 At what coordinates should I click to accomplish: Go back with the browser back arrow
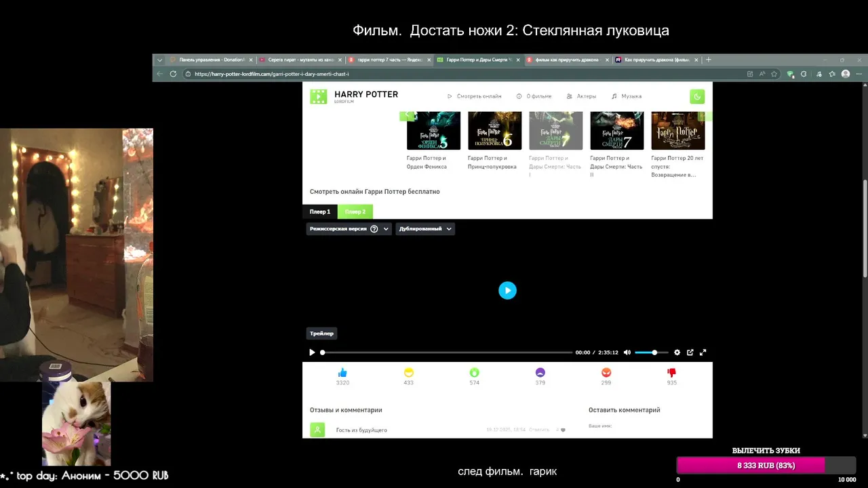(160, 74)
